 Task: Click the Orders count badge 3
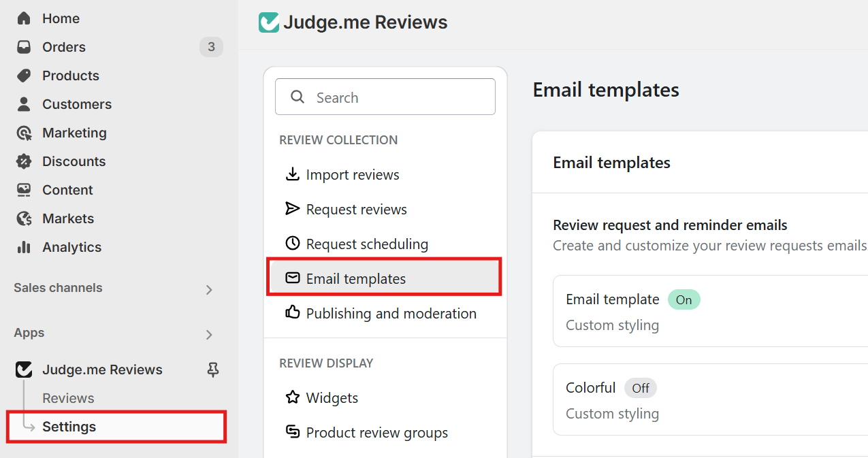pos(211,47)
